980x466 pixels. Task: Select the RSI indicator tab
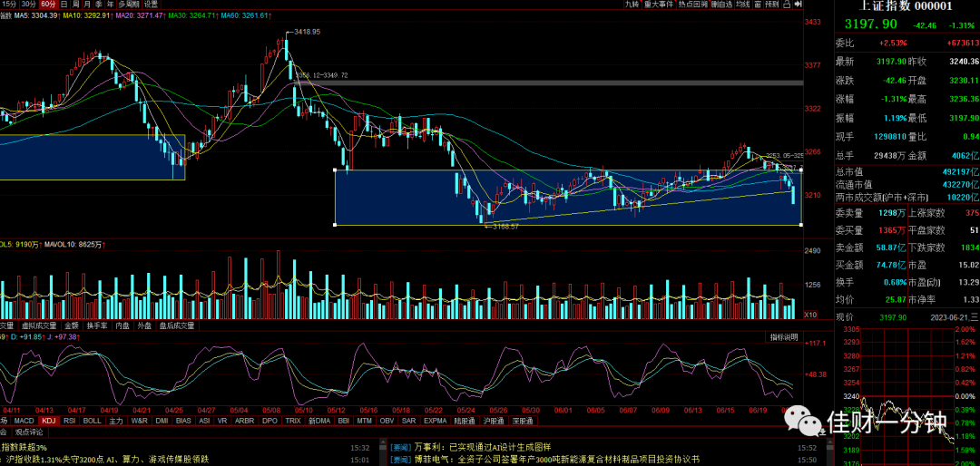[69, 421]
